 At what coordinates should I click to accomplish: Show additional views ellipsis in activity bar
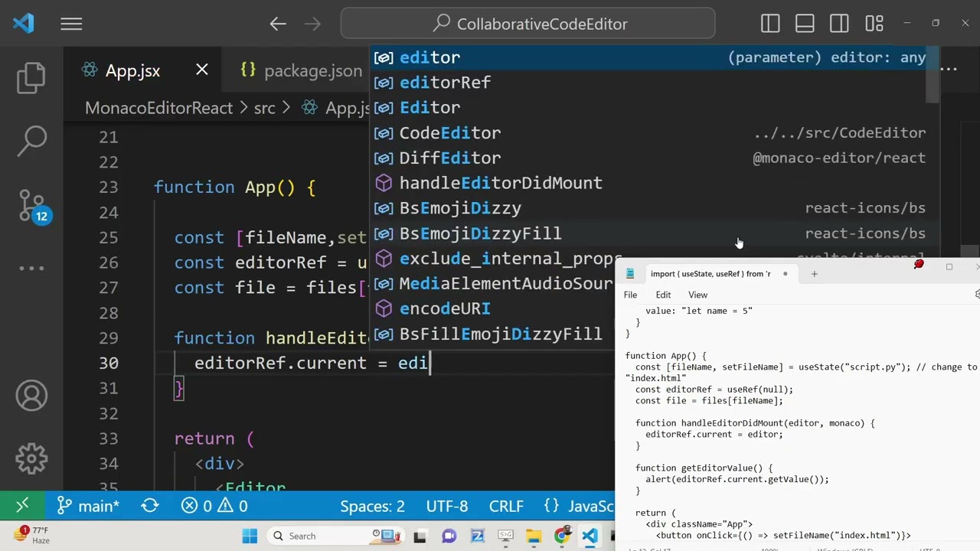[x=31, y=268]
